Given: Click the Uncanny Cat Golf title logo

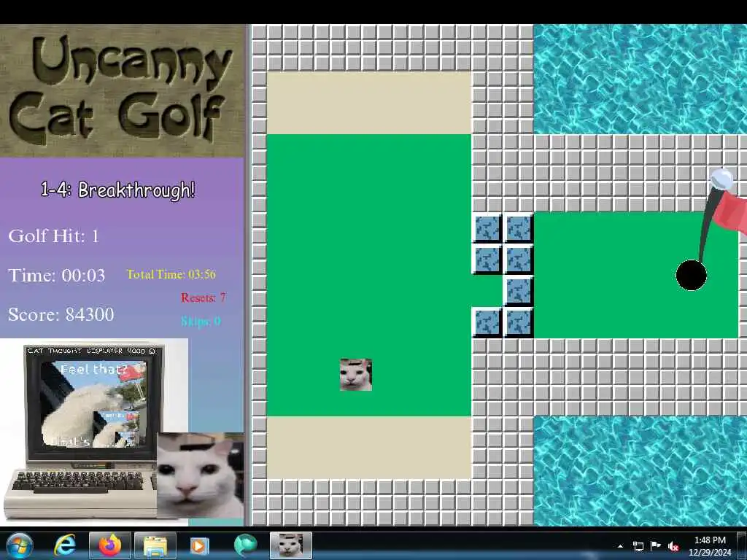Looking at the screenshot, I should 123,90.
